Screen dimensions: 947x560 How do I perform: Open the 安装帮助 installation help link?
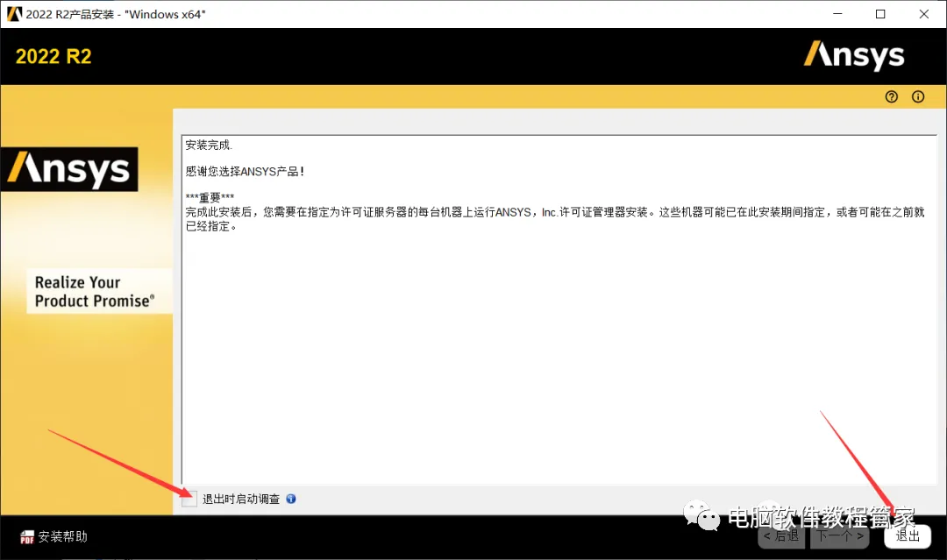tap(63, 536)
